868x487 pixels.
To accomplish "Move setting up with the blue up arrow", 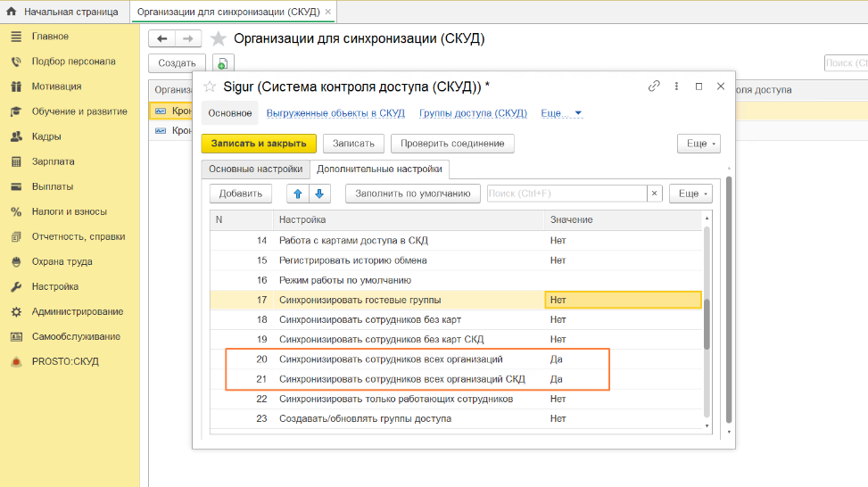I will pos(298,194).
